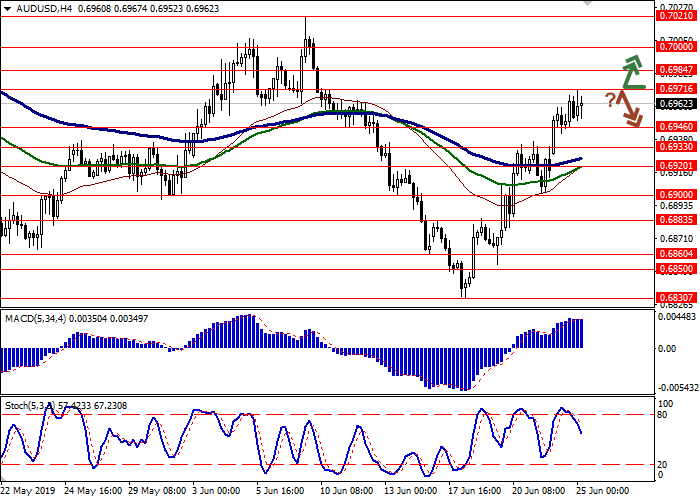
Task: Click the red downward arrow forecast icon
Action: coord(629,109)
